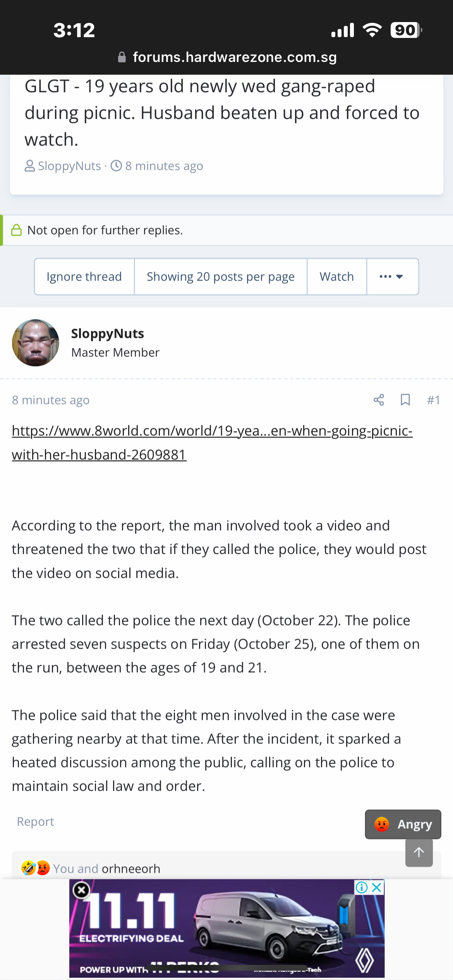
Task: Click the scroll-to-top arrow button
Action: pyautogui.click(x=419, y=853)
